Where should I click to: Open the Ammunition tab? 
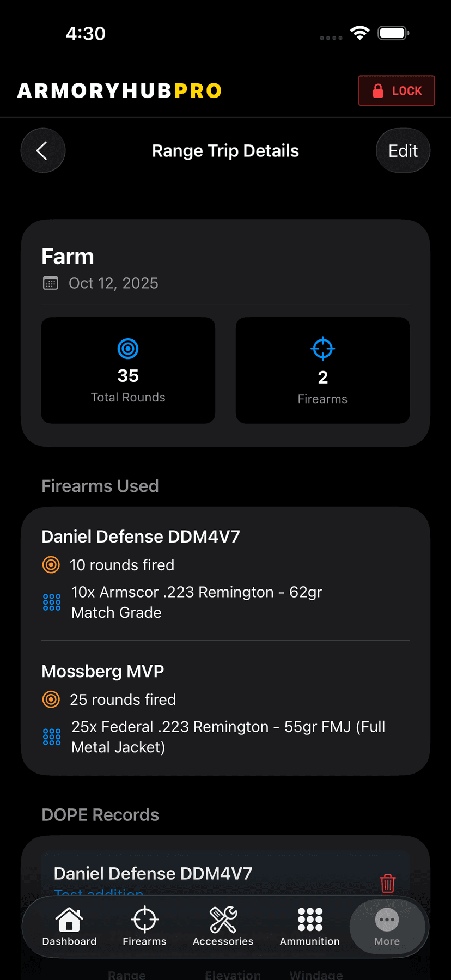[309, 927]
